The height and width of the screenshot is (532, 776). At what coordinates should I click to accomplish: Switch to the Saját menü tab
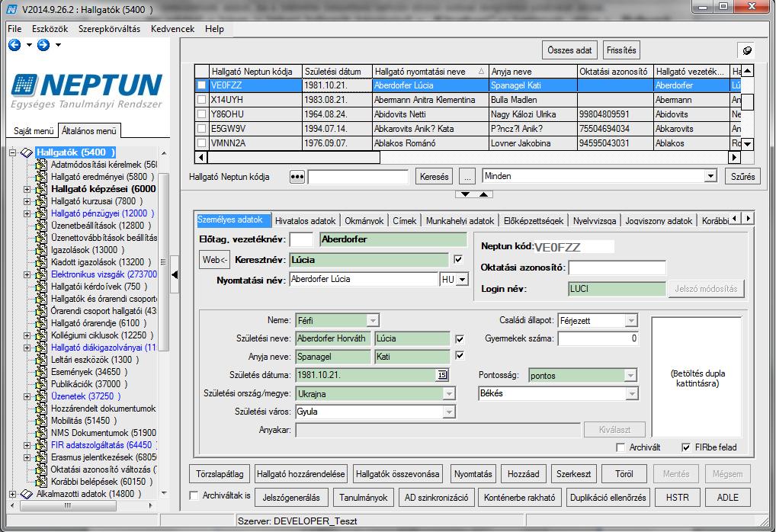tap(33, 130)
